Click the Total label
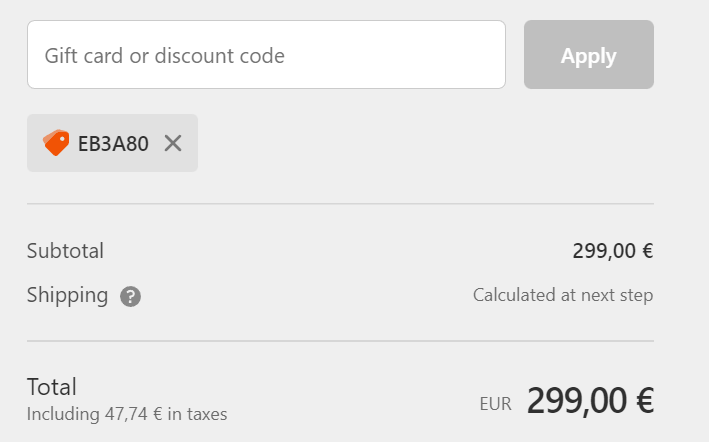Viewport: 709px width, 442px height. click(x=52, y=387)
